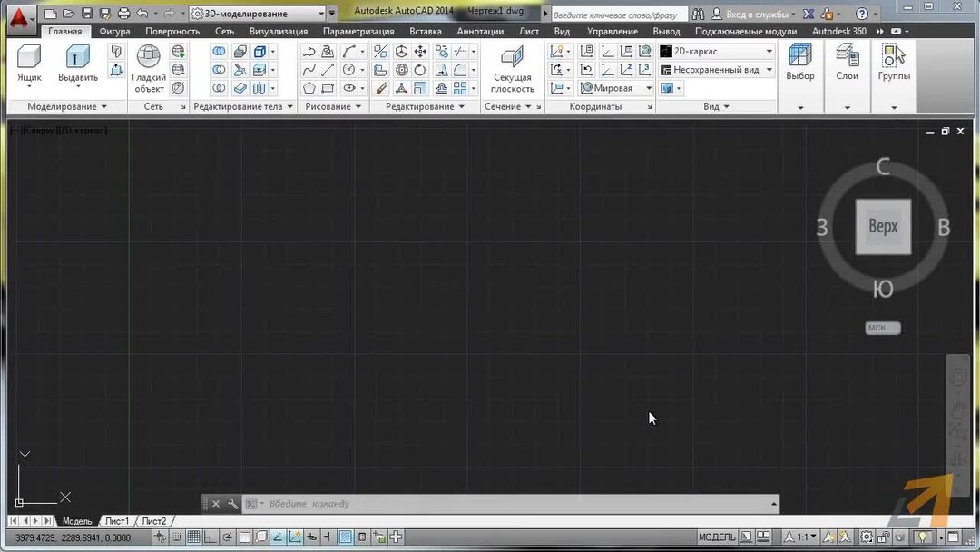Click the Erase tool icon
980x552 pixels.
[x=380, y=88]
